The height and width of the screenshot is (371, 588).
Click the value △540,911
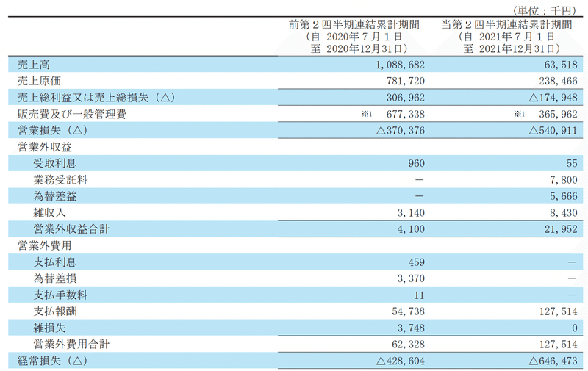(x=553, y=131)
